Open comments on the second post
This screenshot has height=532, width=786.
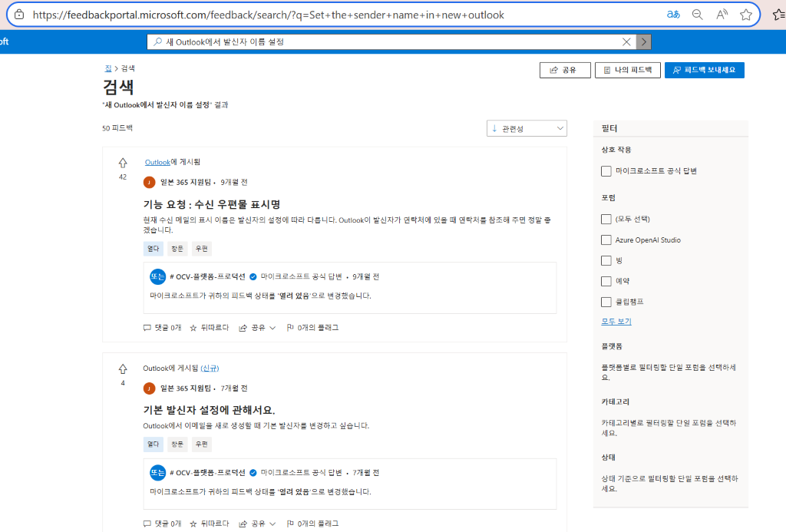(x=163, y=524)
